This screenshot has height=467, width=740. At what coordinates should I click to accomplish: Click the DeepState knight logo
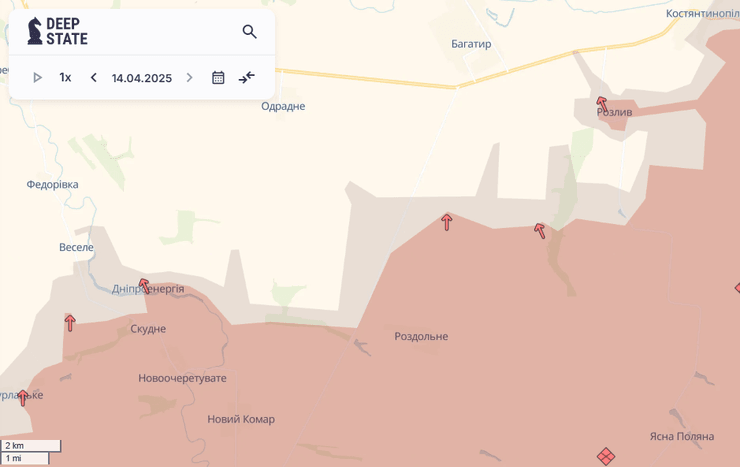[35, 31]
